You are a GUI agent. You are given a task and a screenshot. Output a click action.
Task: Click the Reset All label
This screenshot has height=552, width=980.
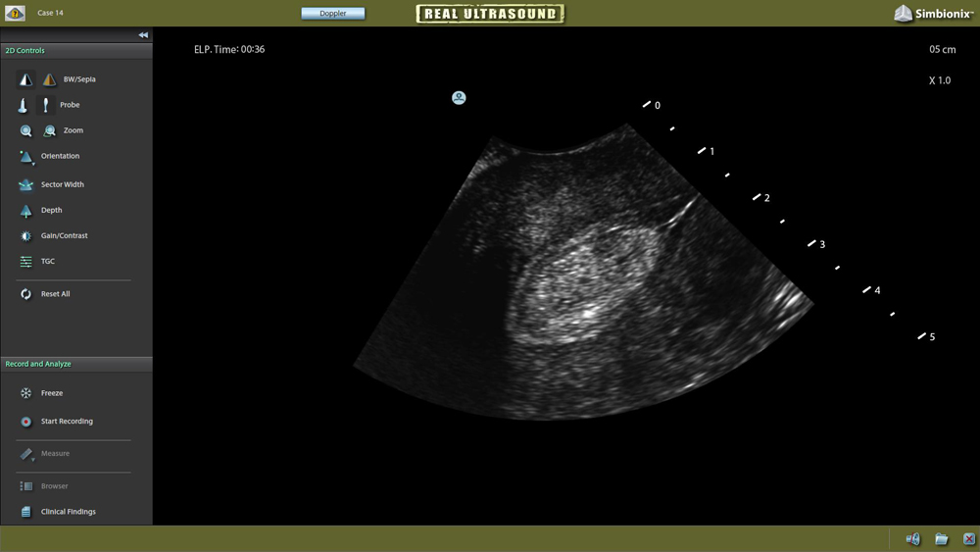[56, 294]
